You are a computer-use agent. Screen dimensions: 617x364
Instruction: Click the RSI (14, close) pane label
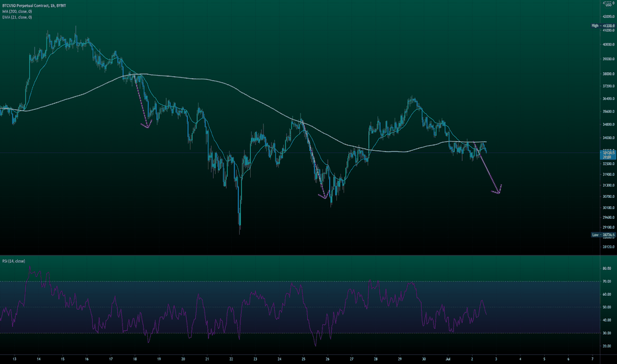tap(13, 261)
